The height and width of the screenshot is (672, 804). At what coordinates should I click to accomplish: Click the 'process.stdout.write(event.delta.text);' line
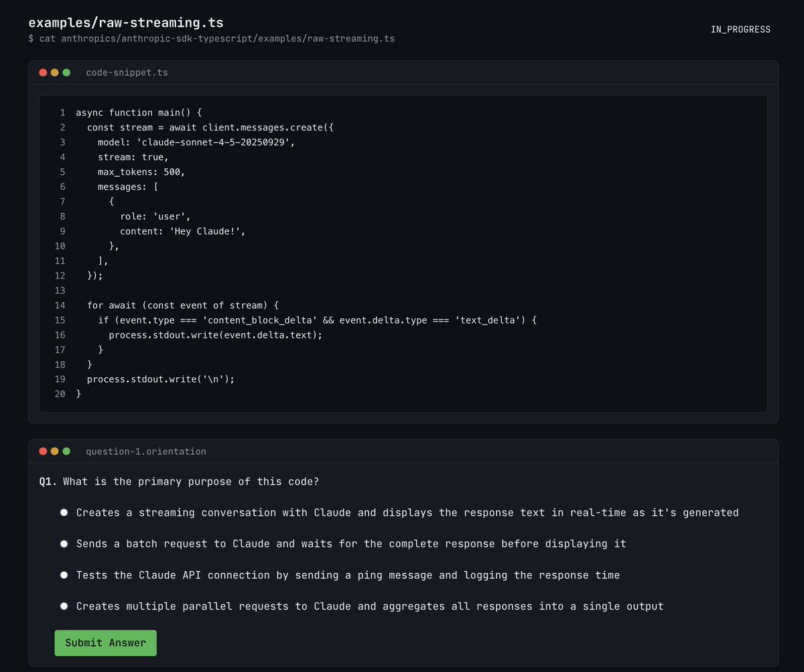click(x=215, y=334)
